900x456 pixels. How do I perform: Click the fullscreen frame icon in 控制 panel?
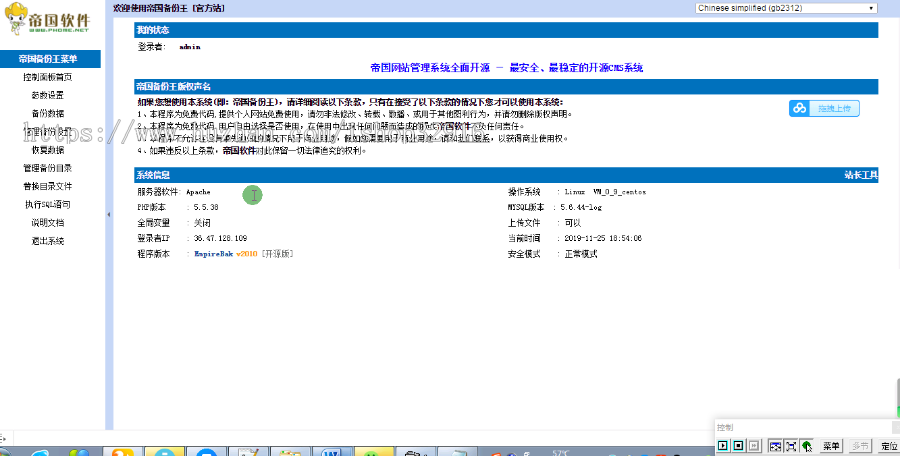[791, 446]
